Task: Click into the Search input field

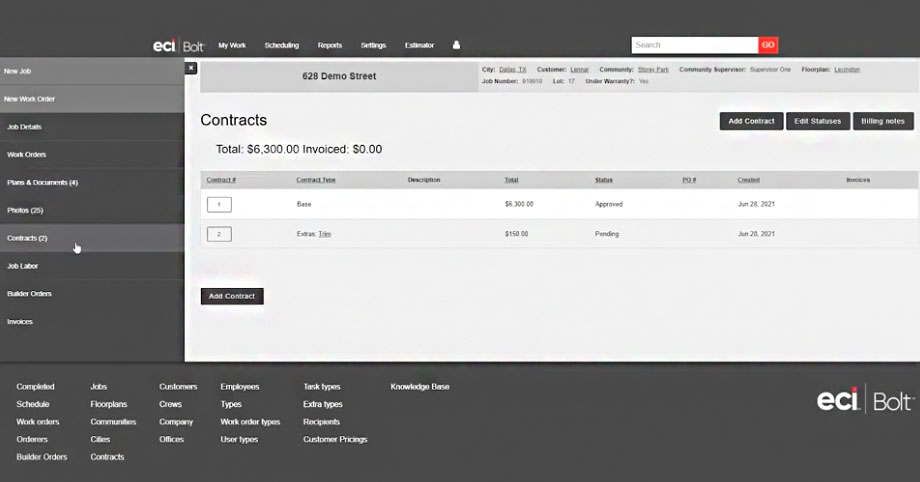Action: click(x=694, y=45)
